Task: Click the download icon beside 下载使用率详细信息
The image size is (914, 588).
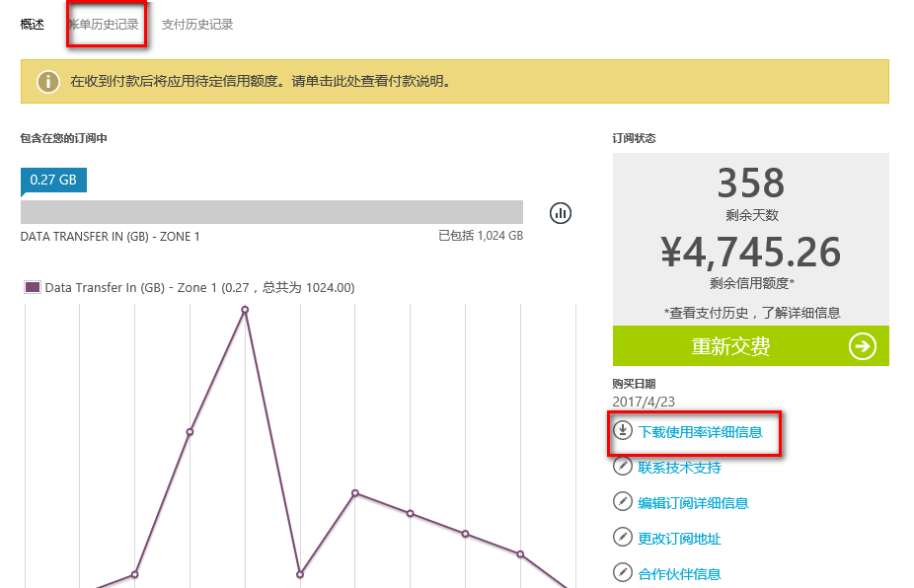Action: click(x=623, y=430)
